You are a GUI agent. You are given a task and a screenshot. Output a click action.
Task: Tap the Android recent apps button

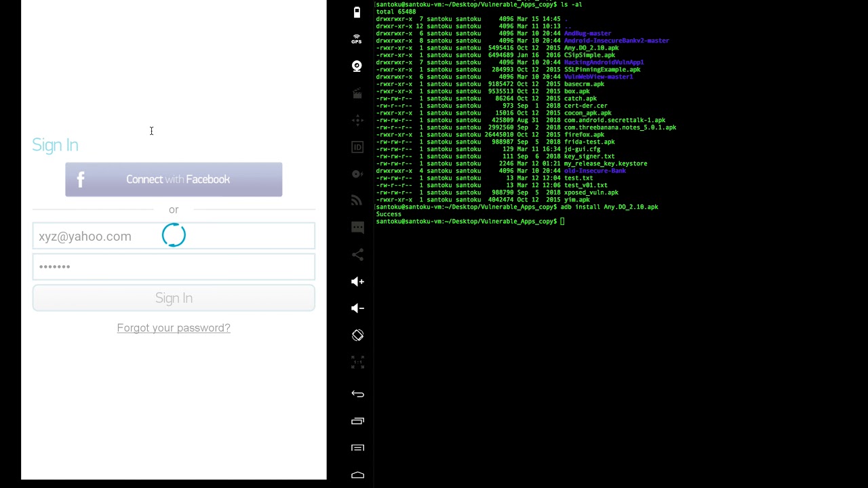[x=357, y=421]
